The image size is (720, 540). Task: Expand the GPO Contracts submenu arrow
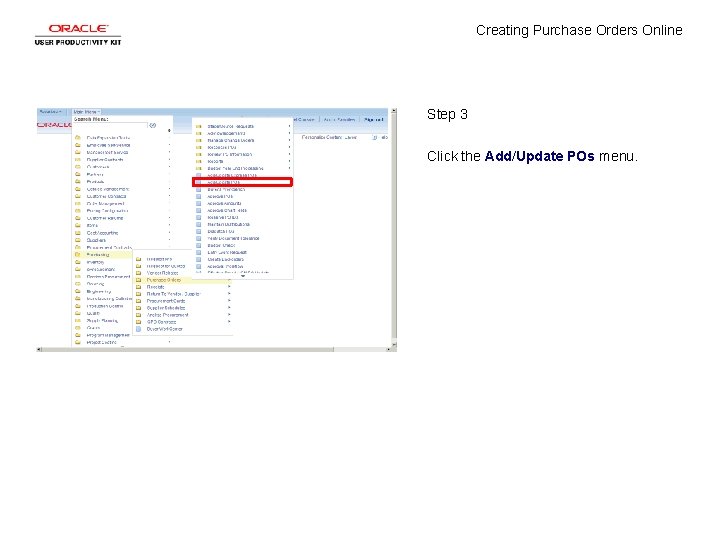(x=229, y=322)
